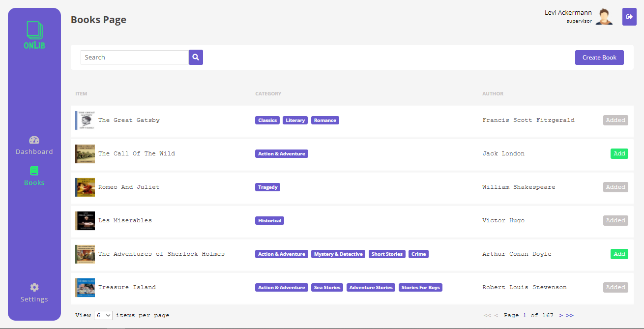Click author William Shakespeare
This screenshot has height=329, width=644.
pyautogui.click(x=519, y=187)
